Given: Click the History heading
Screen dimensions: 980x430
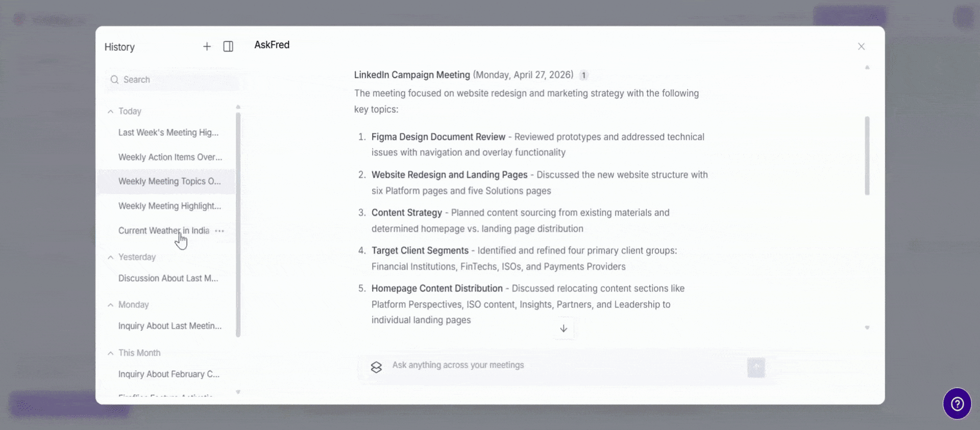Looking at the screenshot, I should click(x=119, y=47).
